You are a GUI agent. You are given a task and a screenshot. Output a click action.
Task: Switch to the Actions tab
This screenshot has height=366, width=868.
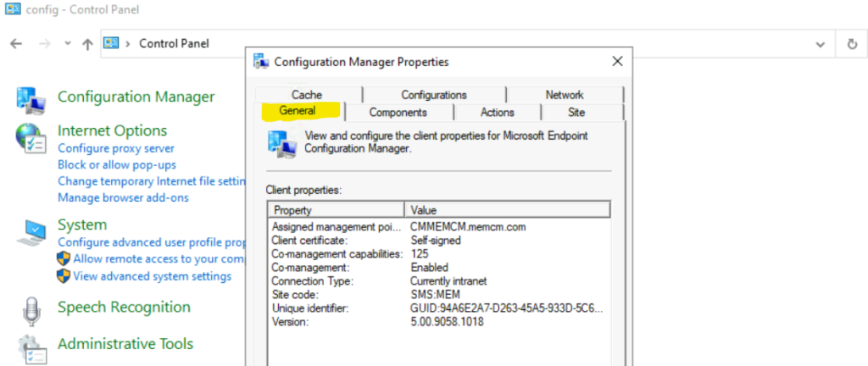coord(497,112)
